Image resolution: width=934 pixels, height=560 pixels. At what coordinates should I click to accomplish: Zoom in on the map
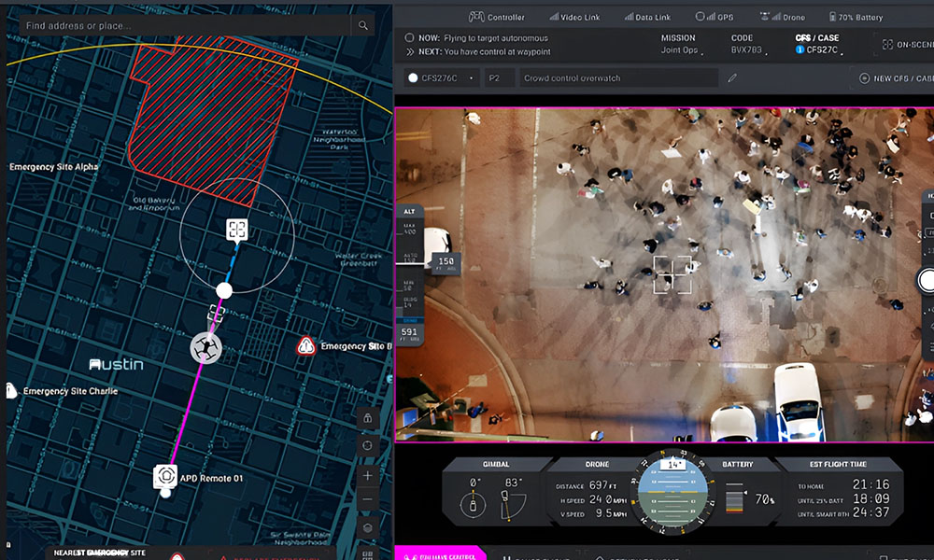point(368,475)
